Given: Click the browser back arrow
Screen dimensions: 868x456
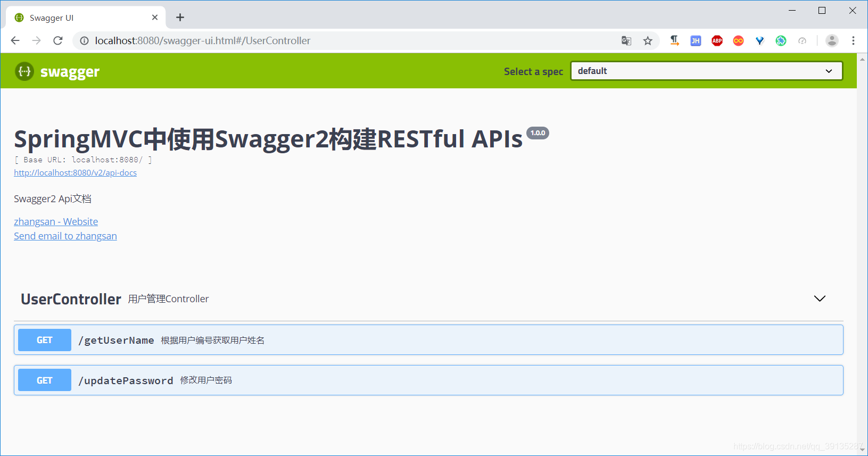Looking at the screenshot, I should point(15,40).
